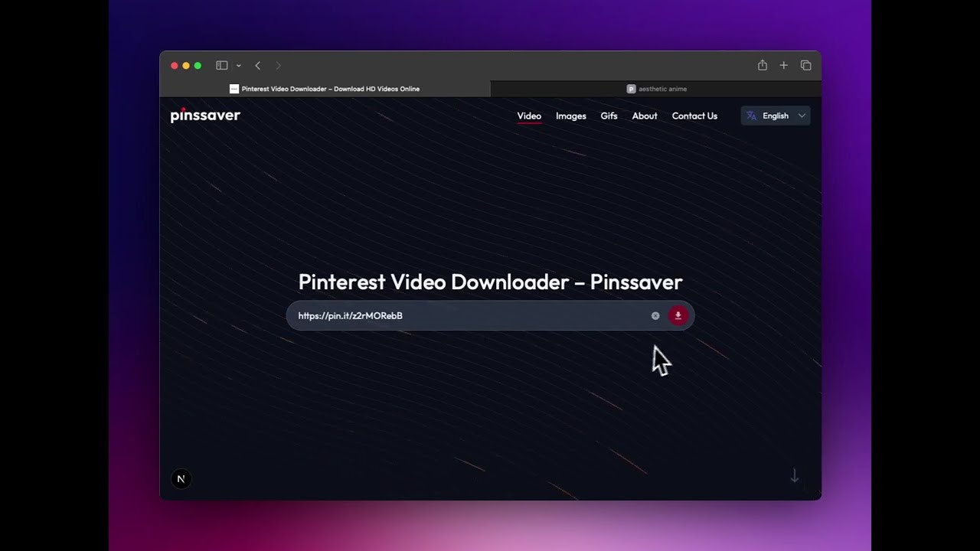This screenshot has width=980, height=551.
Task: Clear the pasted URL with the x icon
Action: point(655,315)
